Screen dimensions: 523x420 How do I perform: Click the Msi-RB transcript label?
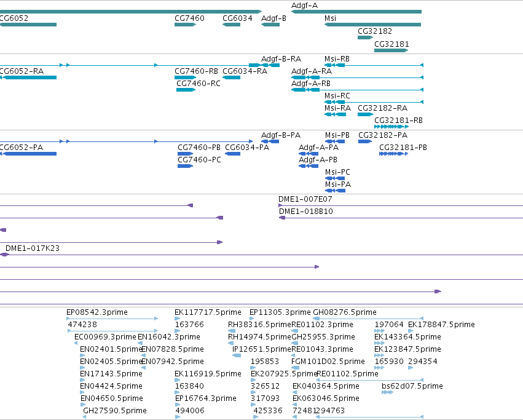337,59
